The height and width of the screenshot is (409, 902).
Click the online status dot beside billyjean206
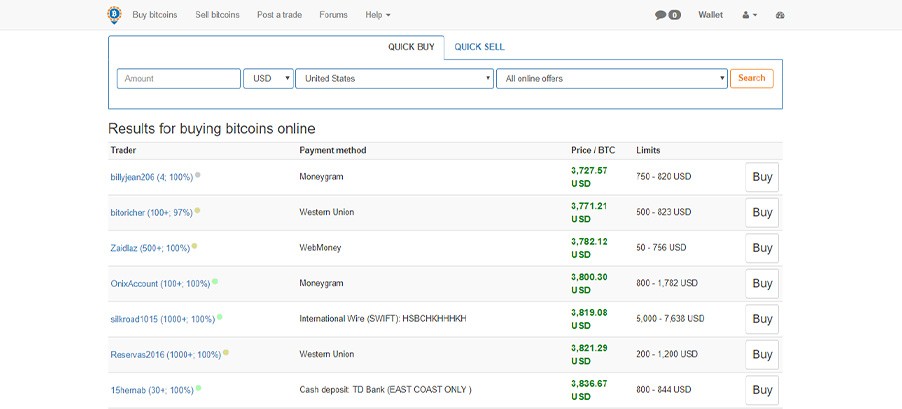pos(198,175)
